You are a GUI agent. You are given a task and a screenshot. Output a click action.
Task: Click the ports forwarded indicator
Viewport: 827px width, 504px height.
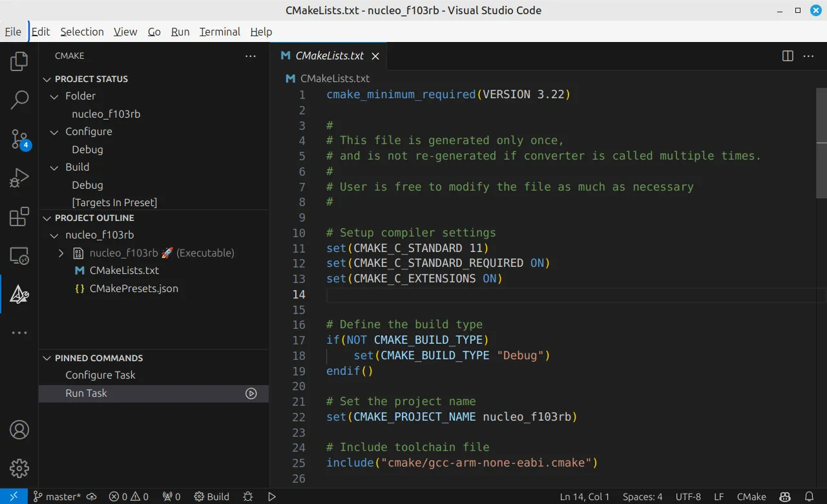[x=171, y=496]
